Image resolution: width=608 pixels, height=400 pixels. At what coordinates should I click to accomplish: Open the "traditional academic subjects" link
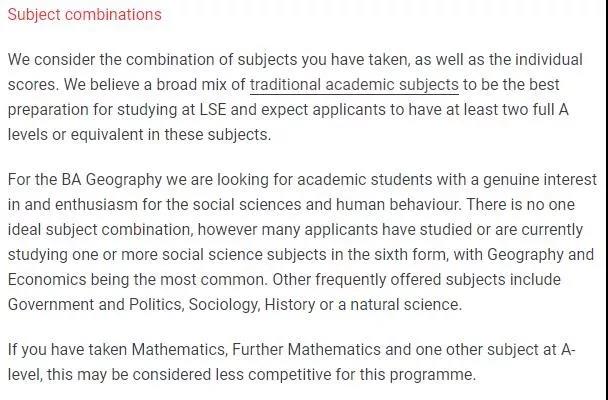click(354, 85)
